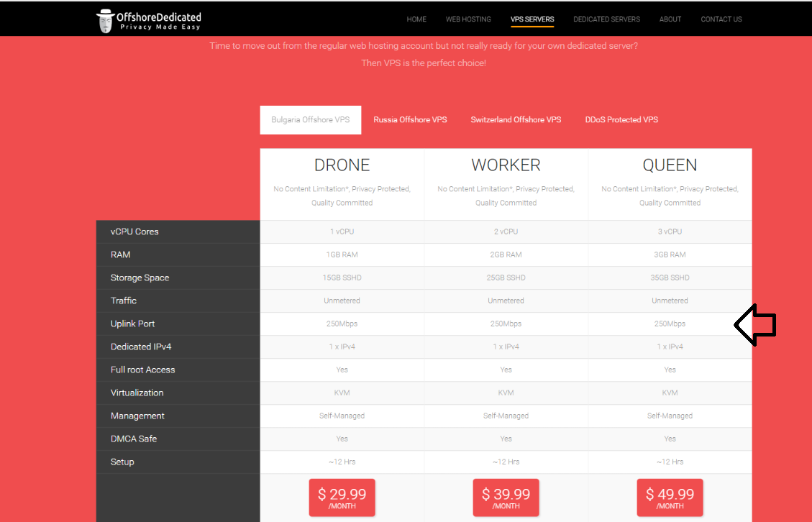Open the CONTACT US page

tap(721, 19)
